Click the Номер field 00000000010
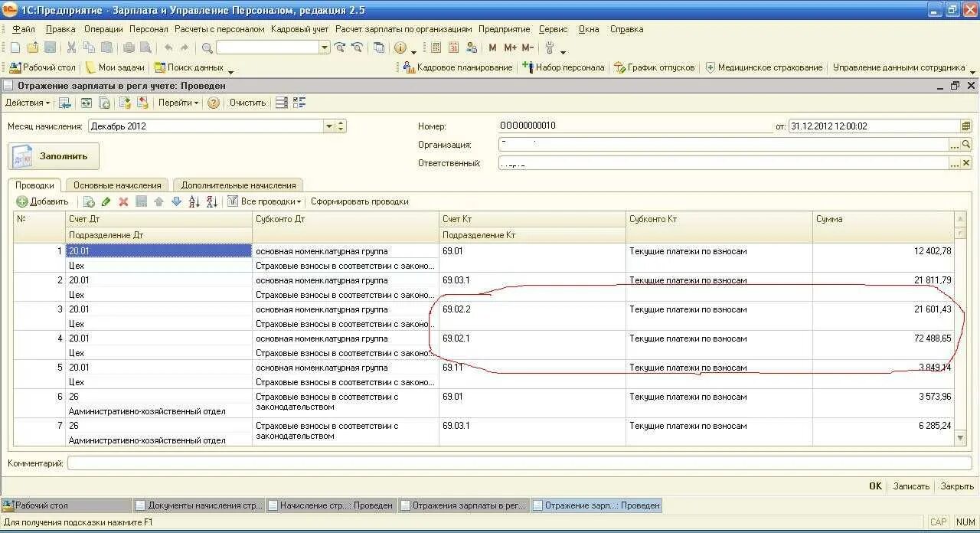The height and width of the screenshot is (533, 980). [x=635, y=126]
